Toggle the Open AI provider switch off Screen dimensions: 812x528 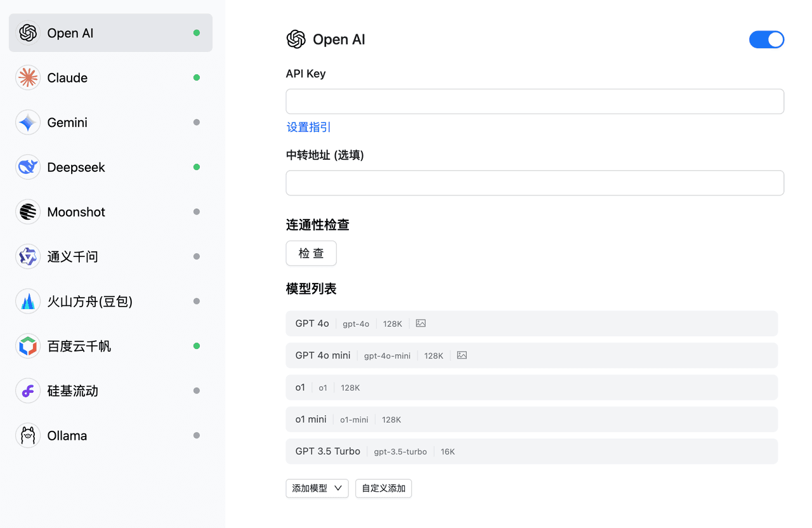(x=766, y=39)
